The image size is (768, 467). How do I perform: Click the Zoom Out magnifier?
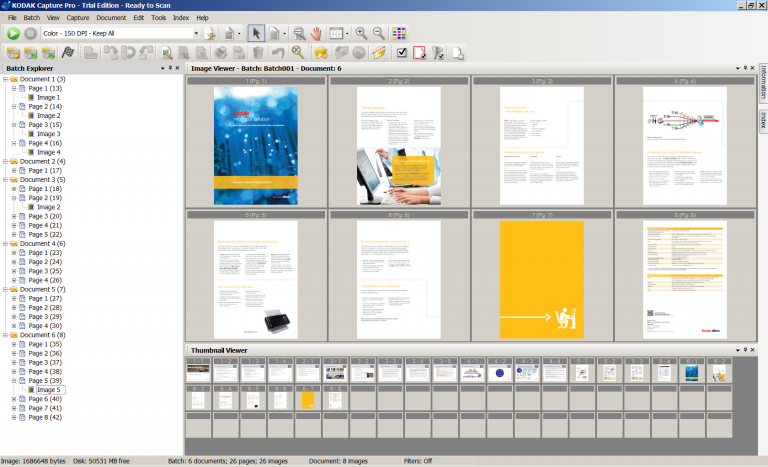pos(379,33)
